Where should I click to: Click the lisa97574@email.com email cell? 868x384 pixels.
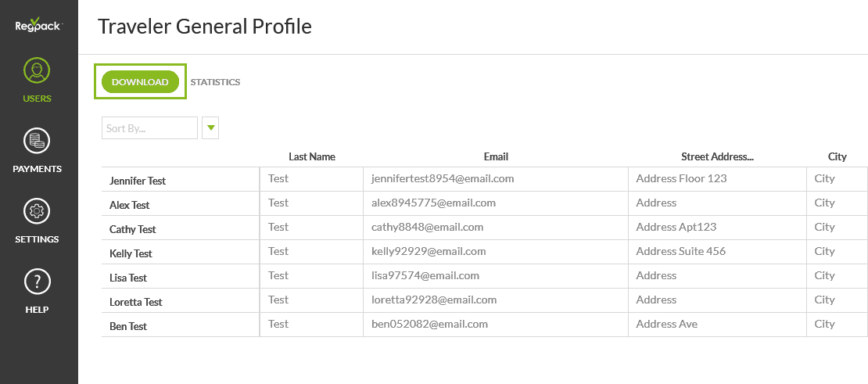(425, 275)
